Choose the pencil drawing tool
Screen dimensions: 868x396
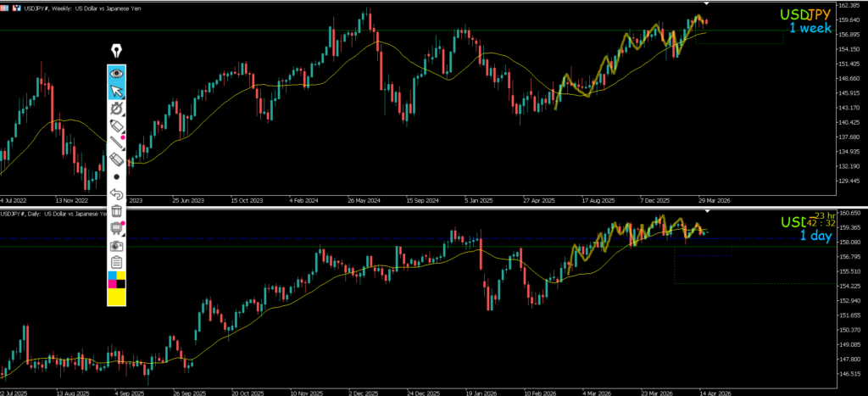[116, 125]
